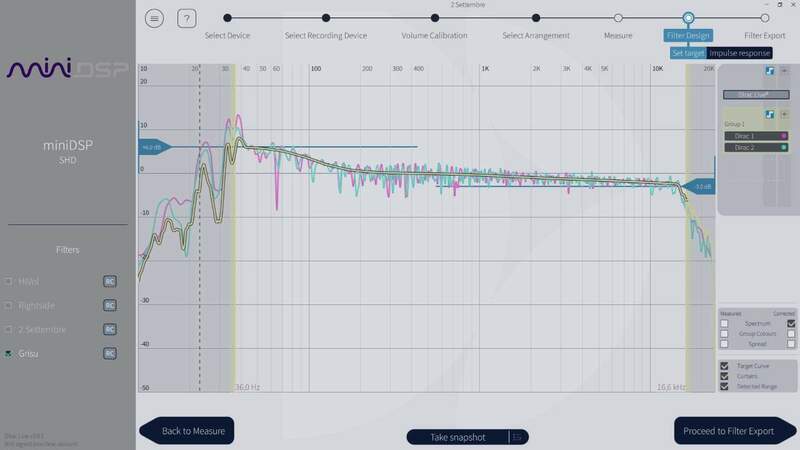Switch to the Impulse response tab

(x=740, y=52)
